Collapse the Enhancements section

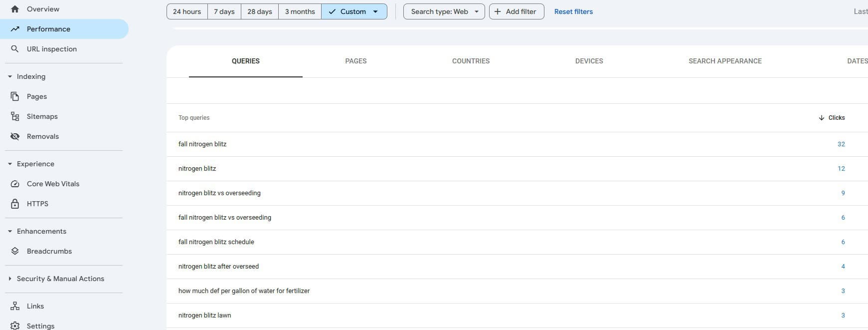pyautogui.click(x=10, y=231)
